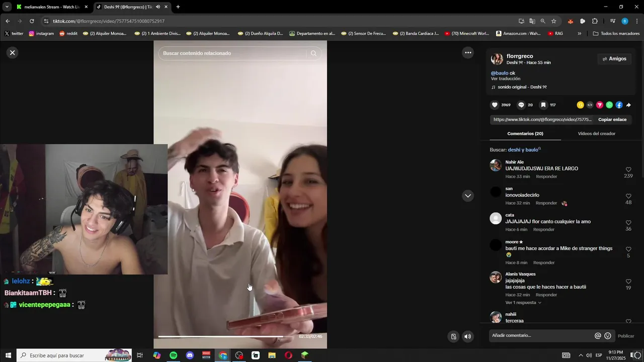Reply to cata's comment
The image size is (644, 362).
(x=544, y=230)
